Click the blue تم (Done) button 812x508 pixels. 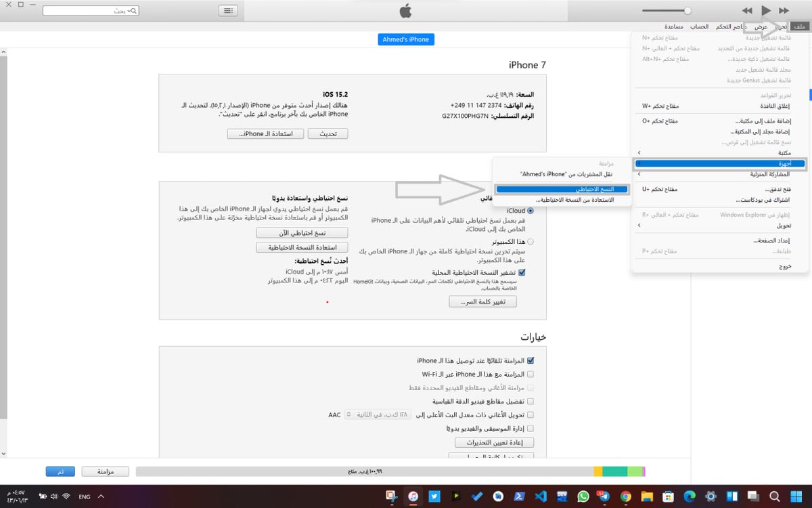coord(60,471)
